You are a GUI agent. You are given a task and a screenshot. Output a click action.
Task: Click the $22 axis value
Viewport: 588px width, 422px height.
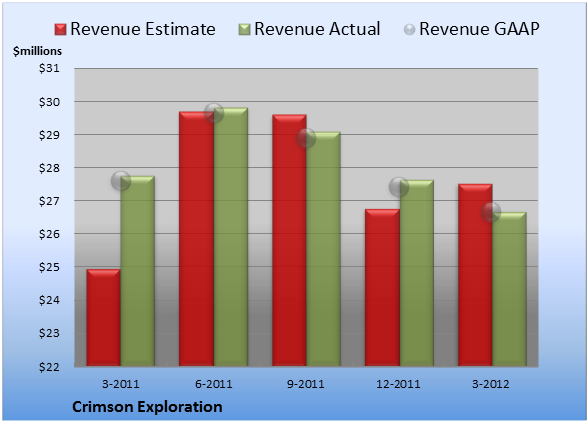pyautogui.click(x=49, y=367)
